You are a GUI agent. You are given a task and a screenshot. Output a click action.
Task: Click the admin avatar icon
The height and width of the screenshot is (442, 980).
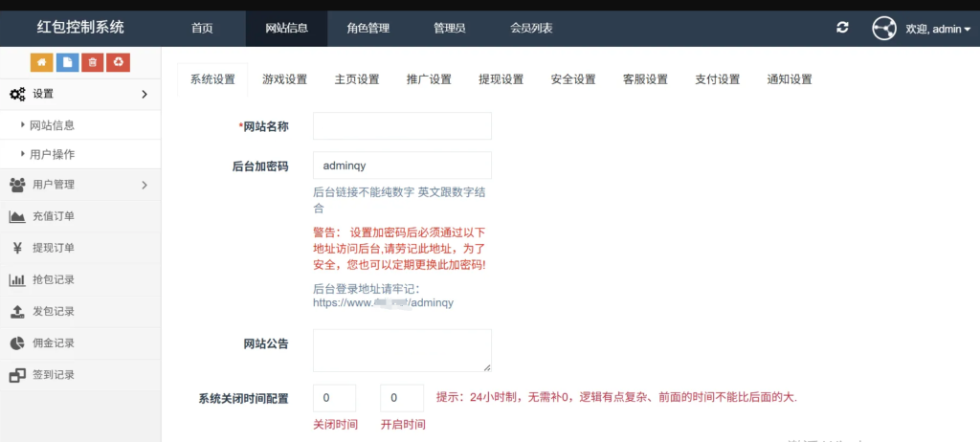coord(884,28)
